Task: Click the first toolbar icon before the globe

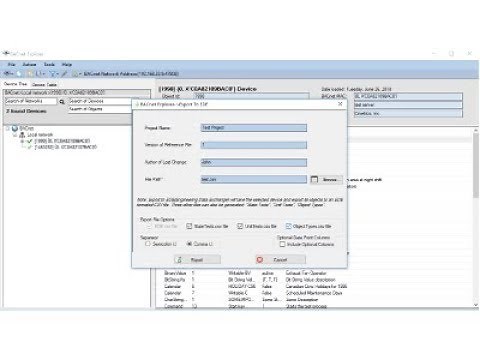Action: pyautogui.click(x=7, y=74)
